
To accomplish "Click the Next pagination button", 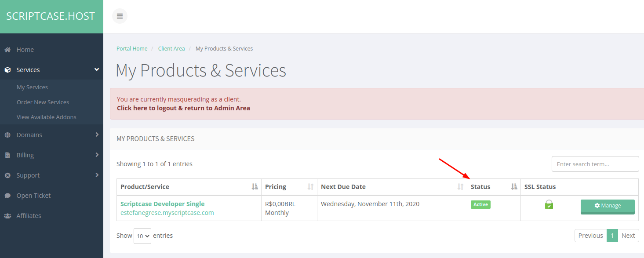I will 628,236.
